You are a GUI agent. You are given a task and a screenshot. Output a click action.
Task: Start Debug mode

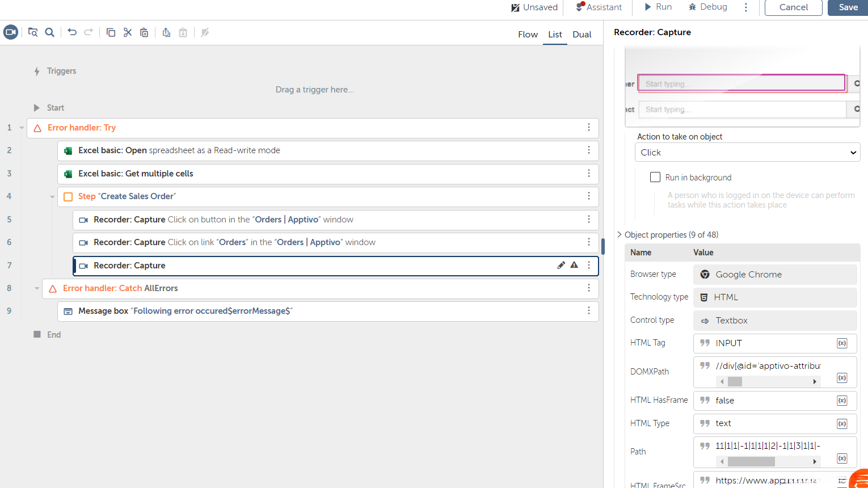coord(707,7)
